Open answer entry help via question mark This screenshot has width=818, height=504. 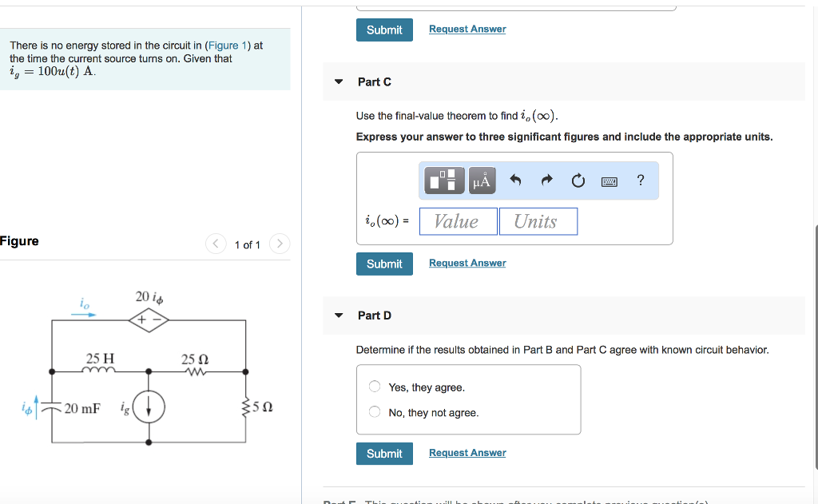click(x=639, y=180)
